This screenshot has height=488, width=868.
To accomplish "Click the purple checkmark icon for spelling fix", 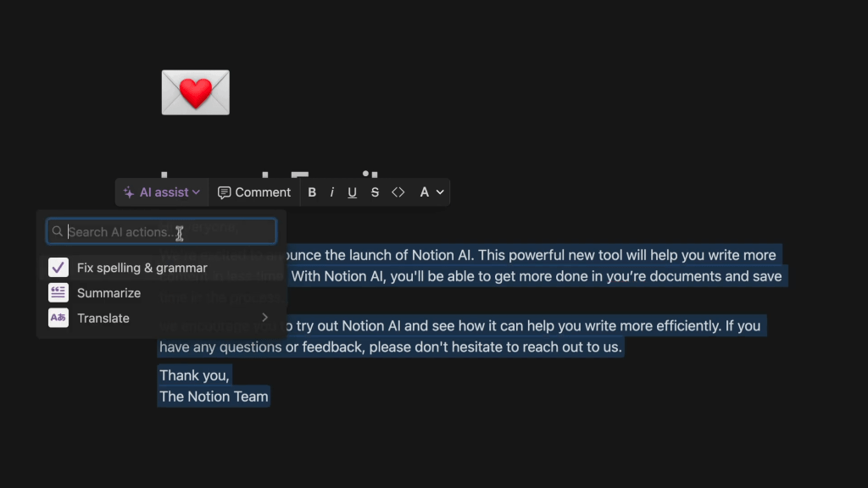I will coord(58,268).
